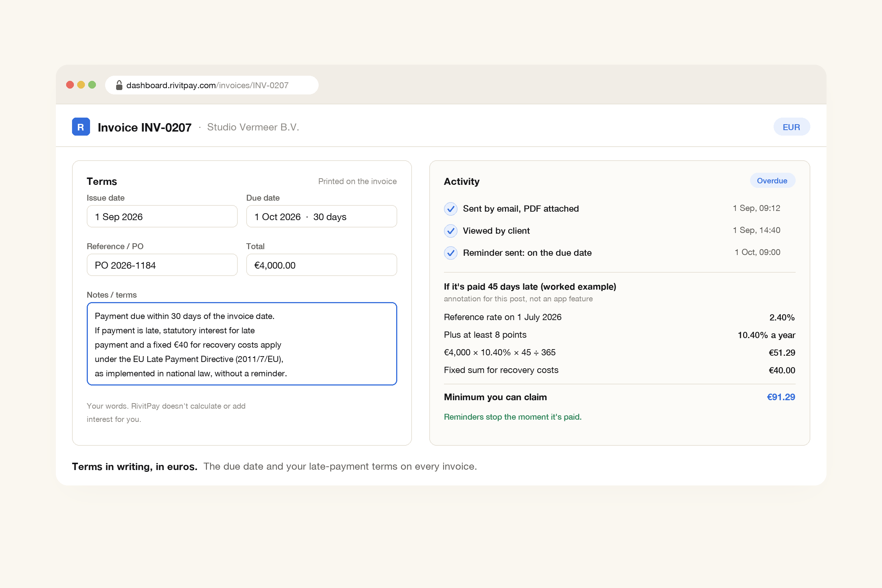Click the Studio Vermeer B.V. client name
The width and height of the screenshot is (882, 588).
click(x=253, y=127)
